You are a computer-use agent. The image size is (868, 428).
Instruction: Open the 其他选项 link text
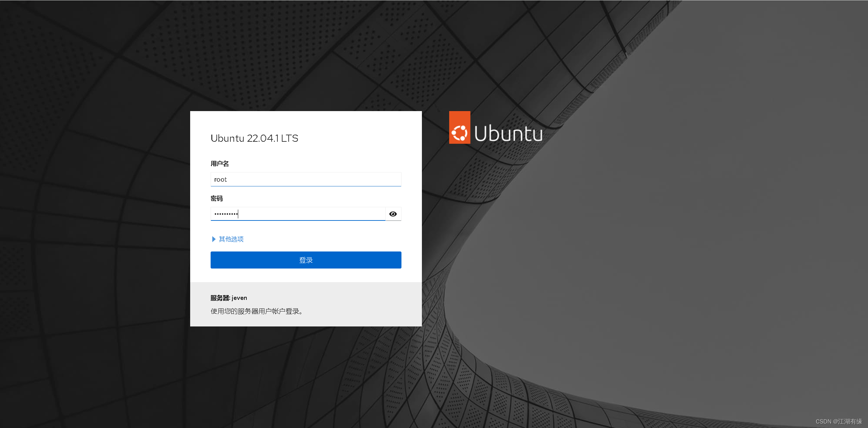tap(231, 239)
